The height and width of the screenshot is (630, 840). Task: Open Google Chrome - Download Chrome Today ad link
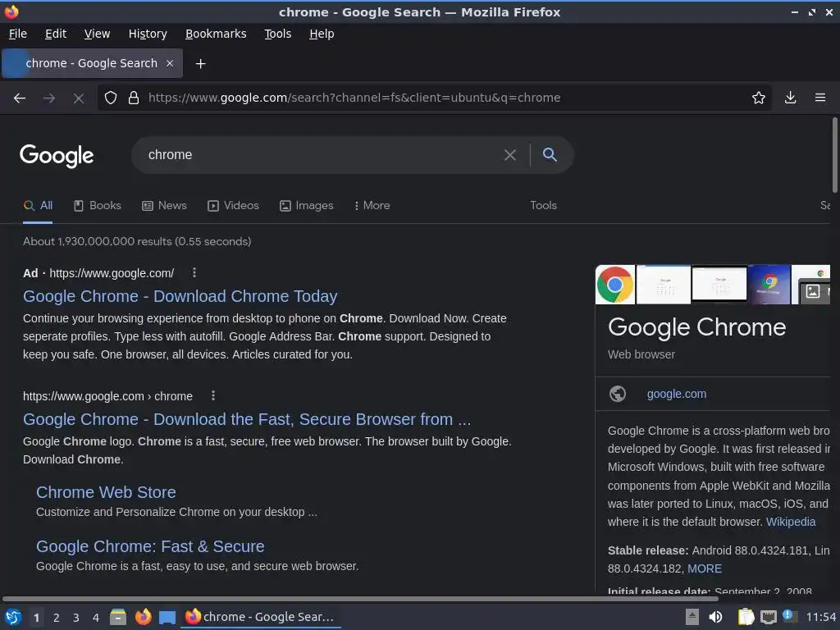pos(180,296)
